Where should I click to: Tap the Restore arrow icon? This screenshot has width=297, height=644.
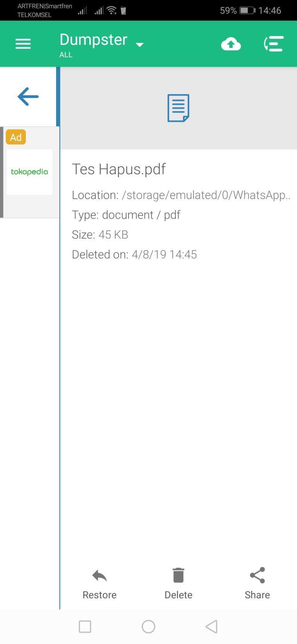click(x=99, y=575)
